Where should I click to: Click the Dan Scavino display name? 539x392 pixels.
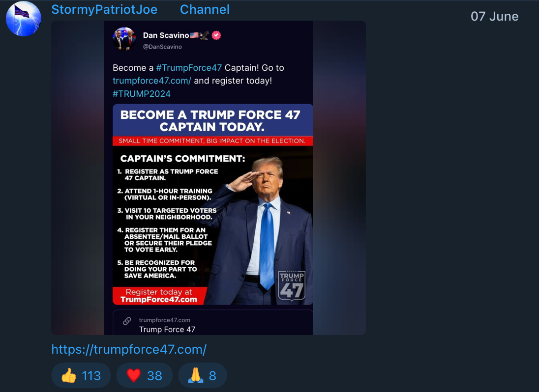166,35
